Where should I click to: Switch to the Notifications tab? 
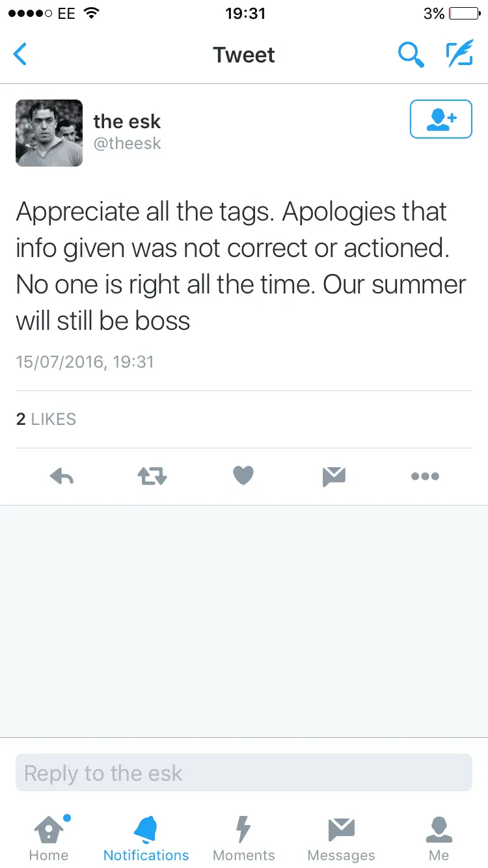(x=146, y=838)
